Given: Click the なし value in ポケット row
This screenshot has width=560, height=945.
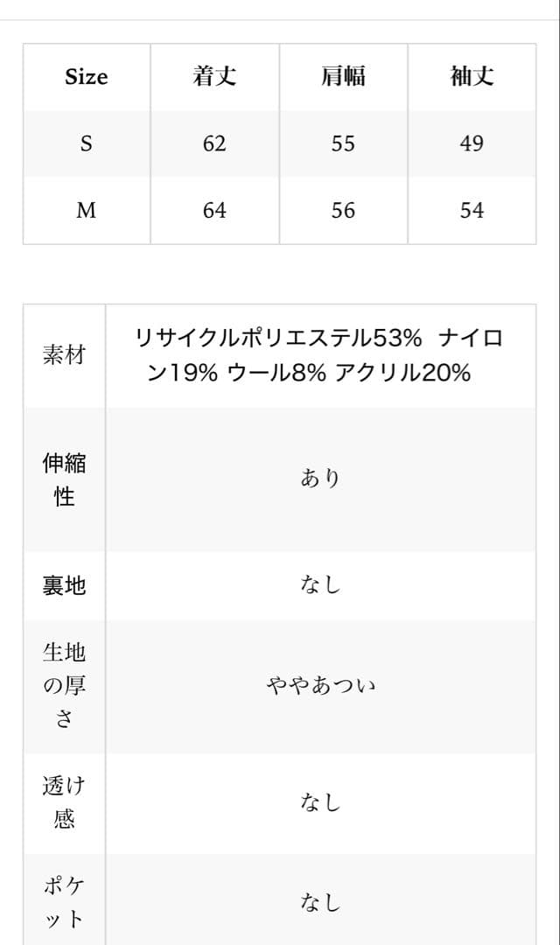Looking at the screenshot, I should coord(320,901).
